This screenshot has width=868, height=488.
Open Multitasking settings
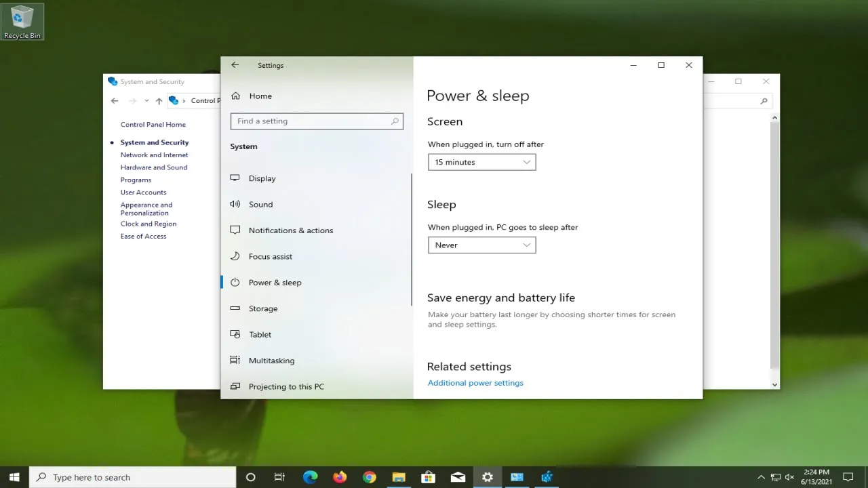(x=271, y=361)
